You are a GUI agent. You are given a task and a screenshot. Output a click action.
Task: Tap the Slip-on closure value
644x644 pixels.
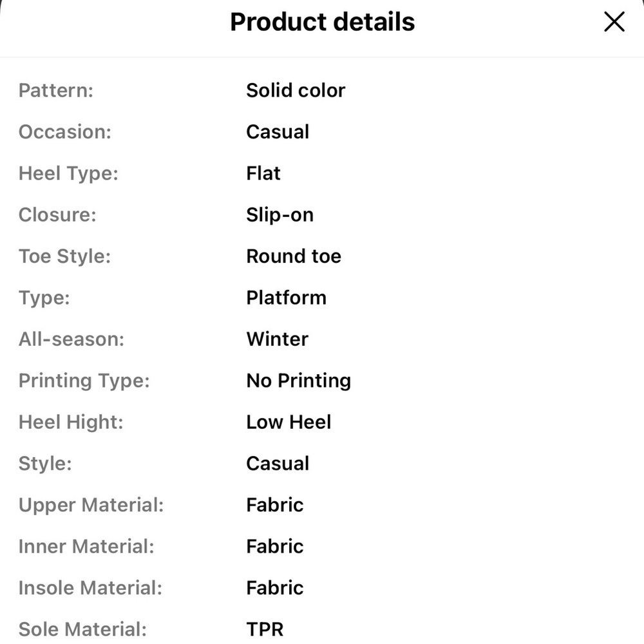[279, 215]
